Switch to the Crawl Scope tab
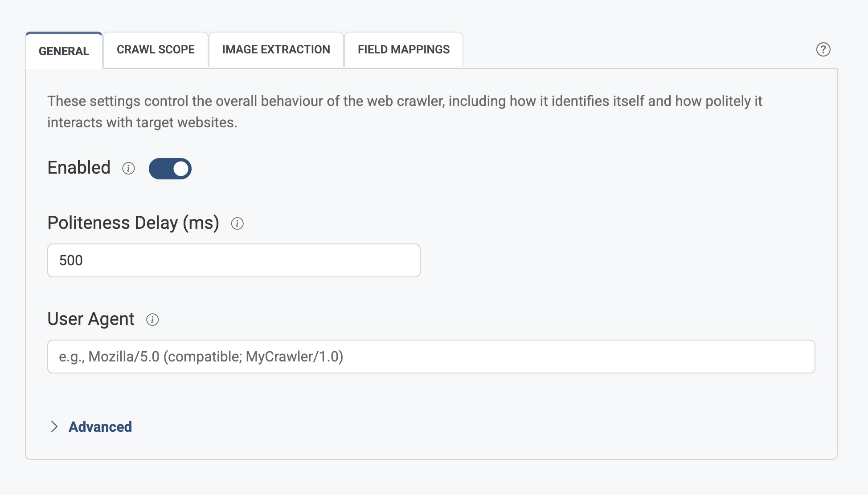 pyautogui.click(x=156, y=49)
